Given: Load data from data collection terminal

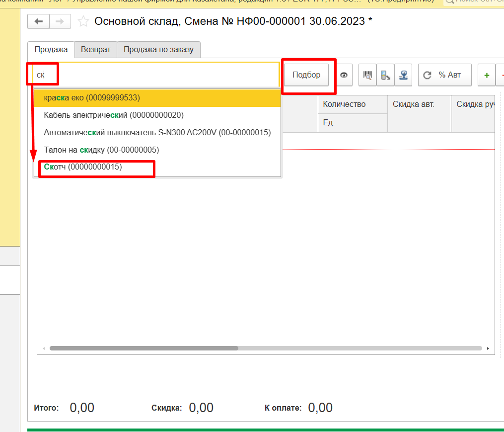Looking at the screenshot, I should 385,75.
